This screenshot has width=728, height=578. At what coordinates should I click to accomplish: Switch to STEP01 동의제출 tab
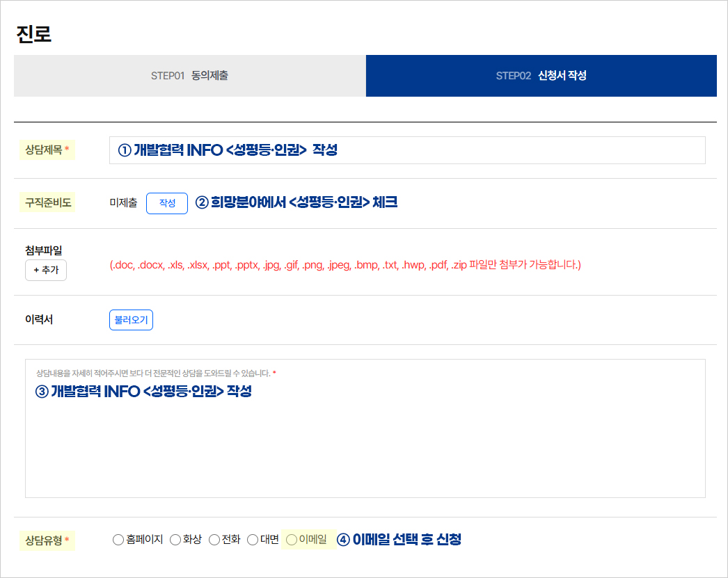(190, 76)
